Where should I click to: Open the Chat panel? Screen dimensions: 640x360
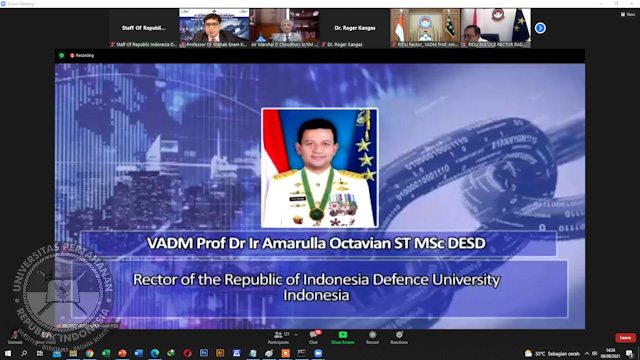click(x=313, y=338)
